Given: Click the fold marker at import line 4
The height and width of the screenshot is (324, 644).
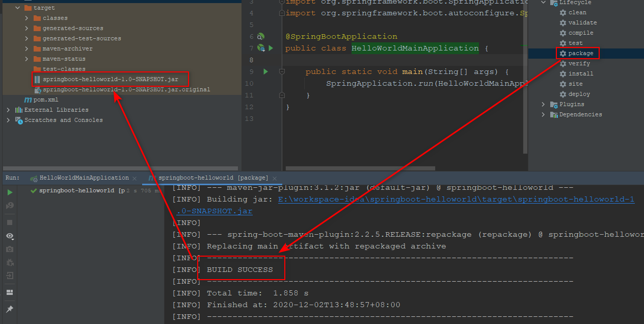Looking at the screenshot, I should (282, 13).
